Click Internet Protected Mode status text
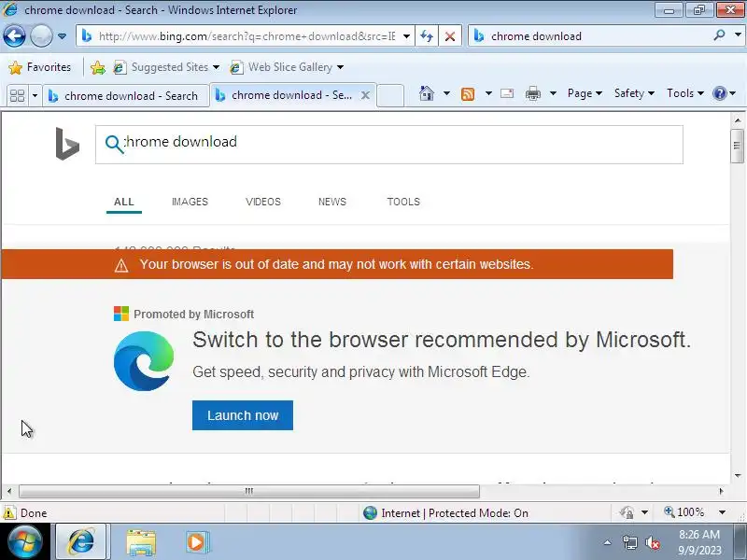 point(455,512)
